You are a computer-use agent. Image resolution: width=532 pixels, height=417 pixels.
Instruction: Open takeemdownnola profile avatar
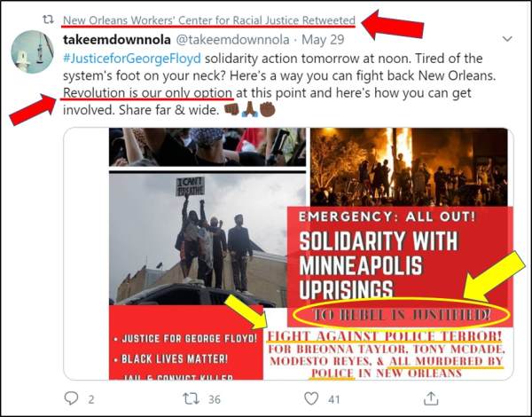pyautogui.click(x=32, y=51)
